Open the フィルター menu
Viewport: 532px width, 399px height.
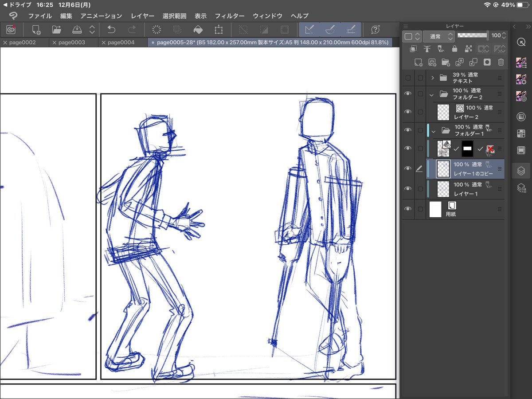[230, 16]
